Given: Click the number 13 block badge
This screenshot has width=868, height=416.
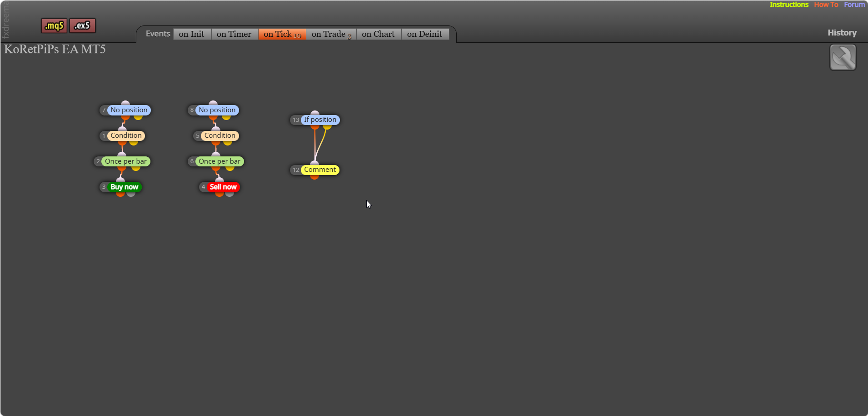Looking at the screenshot, I should pos(296,120).
